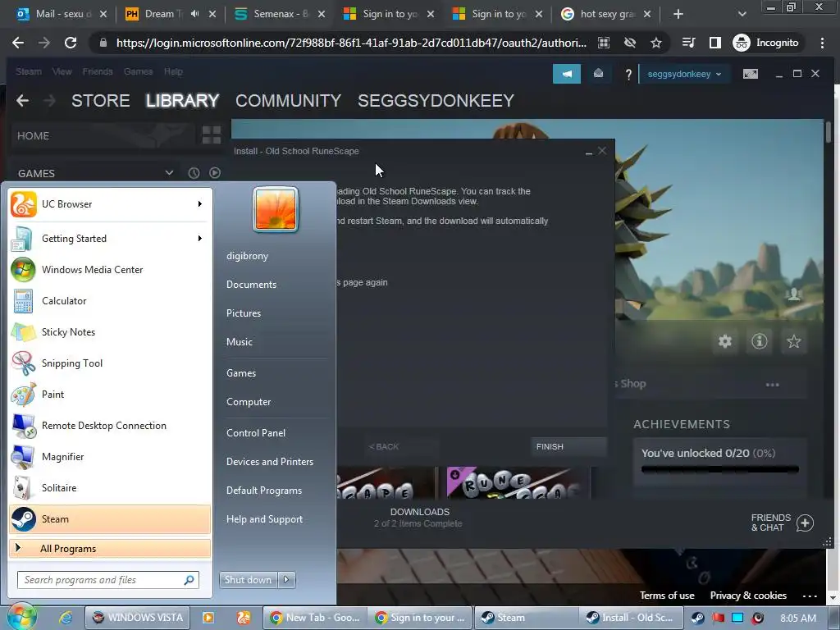The height and width of the screenshot is (630, 840).
Task: Open Internet Explorer taskbar icon
Action: point(66,618)
